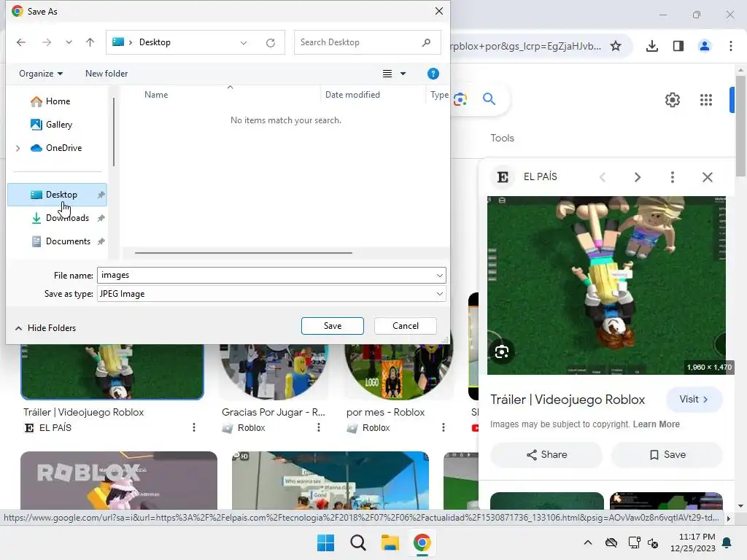
Task: Open Windows Start menu
Action: (x=326, y=542)
